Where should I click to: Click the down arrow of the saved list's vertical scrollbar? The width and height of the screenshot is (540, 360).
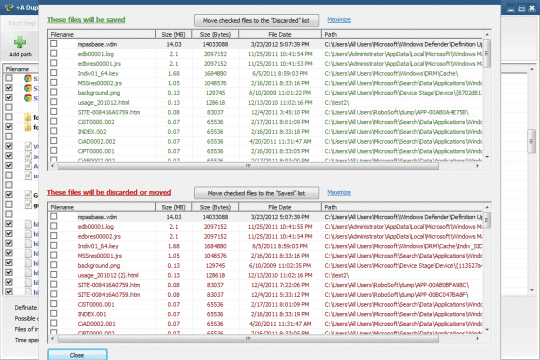click(487, 157)
